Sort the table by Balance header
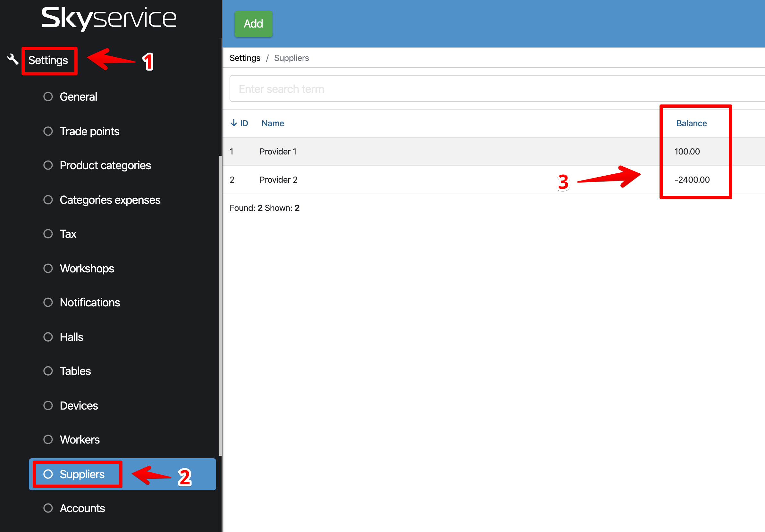Screen dimensions: 765x532 click(691, 123)
